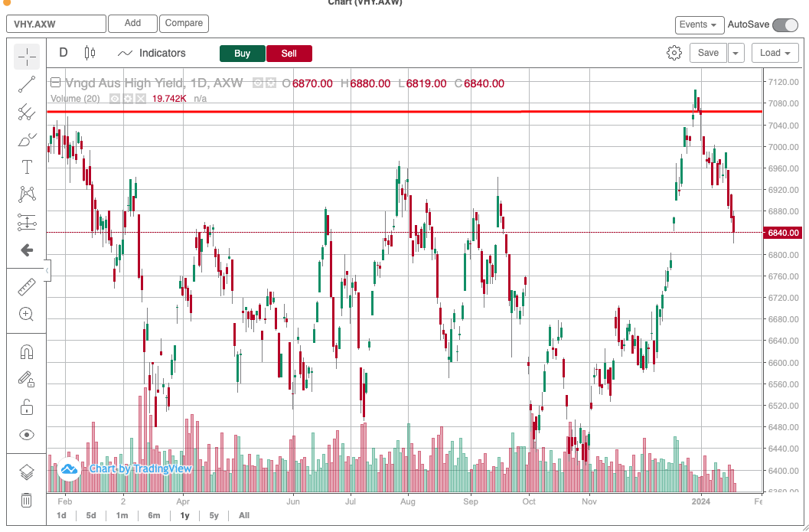Click the Jun label on time axis
This screenshot has height=532, width=809.
tap(292, 501)
